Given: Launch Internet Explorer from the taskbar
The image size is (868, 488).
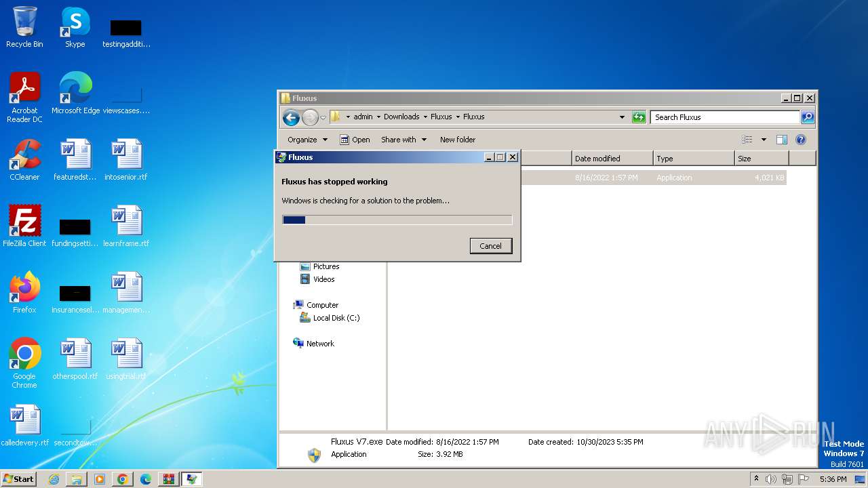Looking at the screenshot, I should [x=54, y=479].
